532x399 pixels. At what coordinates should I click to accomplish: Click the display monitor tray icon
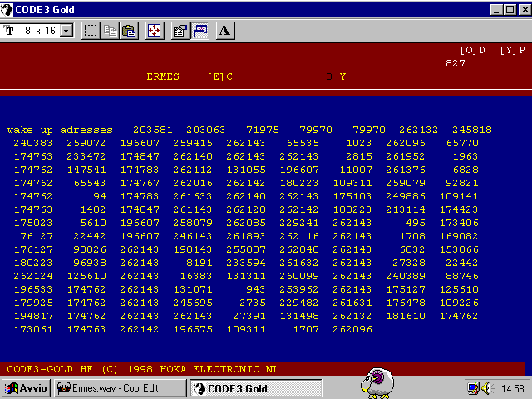pos(473,388)
